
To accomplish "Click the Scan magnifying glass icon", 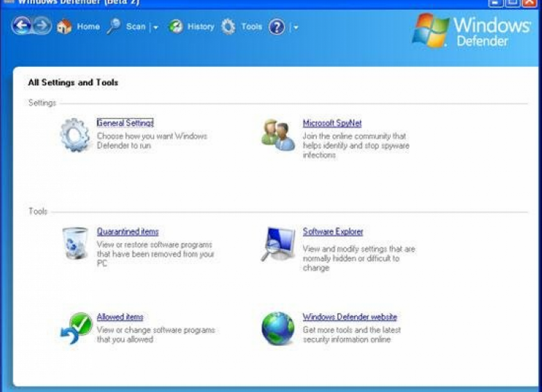I will click(x=113, y=26).
